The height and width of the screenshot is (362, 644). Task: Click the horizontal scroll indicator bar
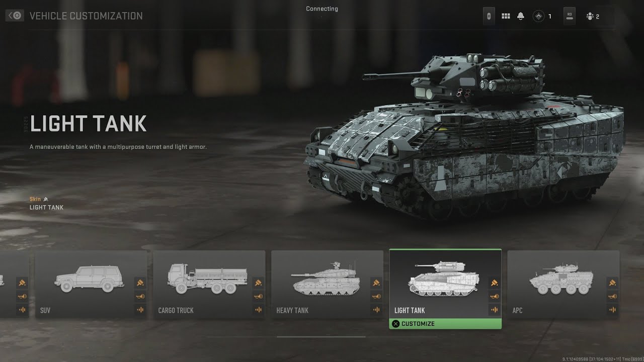pyautogui.click(x=321, y=336)
